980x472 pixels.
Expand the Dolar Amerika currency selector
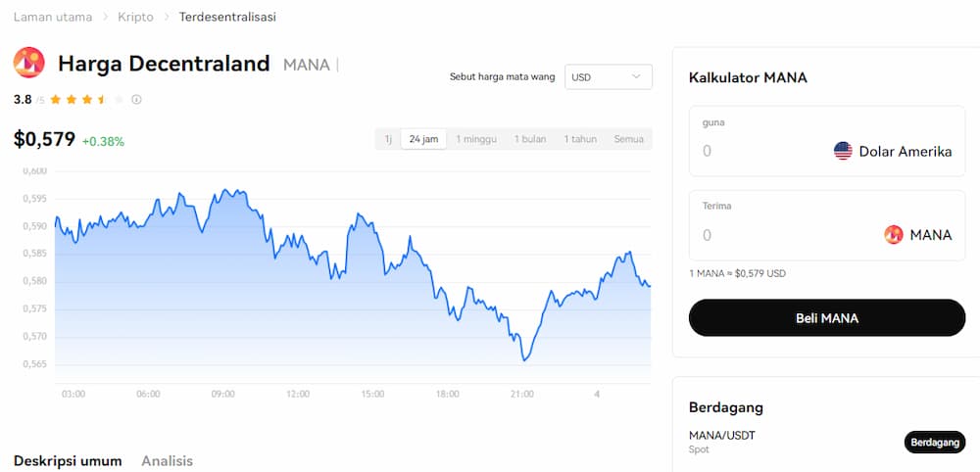coord(893,151)
